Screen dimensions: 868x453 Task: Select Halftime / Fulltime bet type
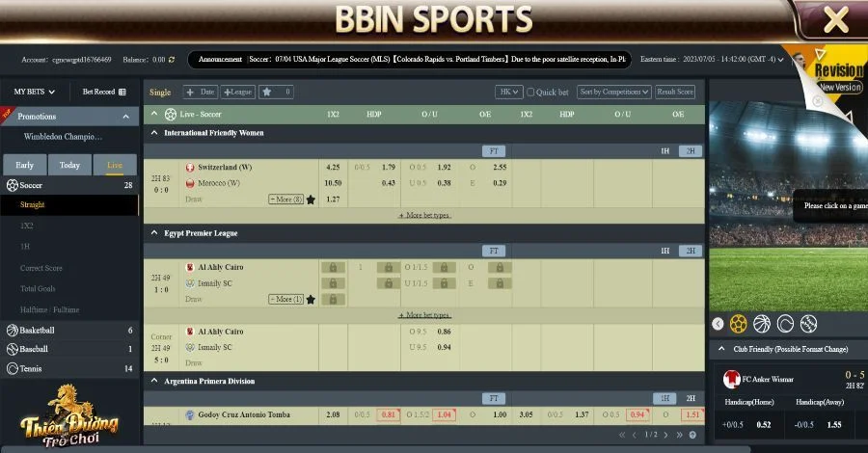pos(50,309)
